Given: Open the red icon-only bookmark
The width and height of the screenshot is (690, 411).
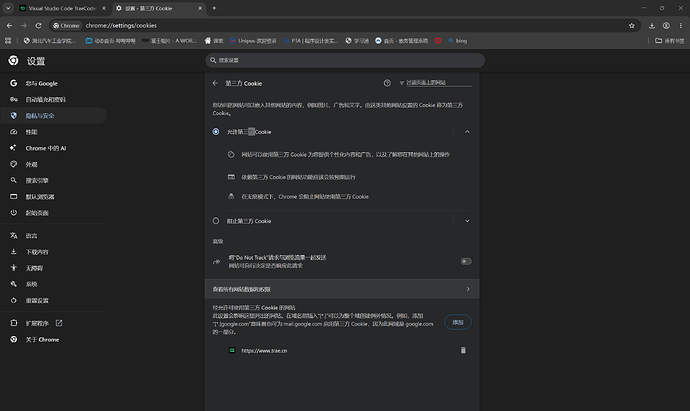Looking at the screenshot, I should coord(438,40).
